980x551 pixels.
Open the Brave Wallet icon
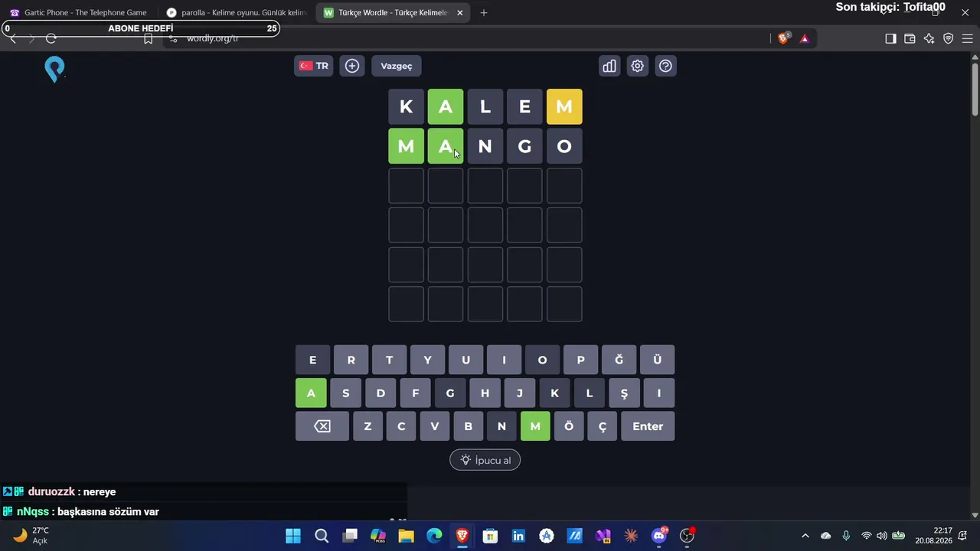[910, 38]
